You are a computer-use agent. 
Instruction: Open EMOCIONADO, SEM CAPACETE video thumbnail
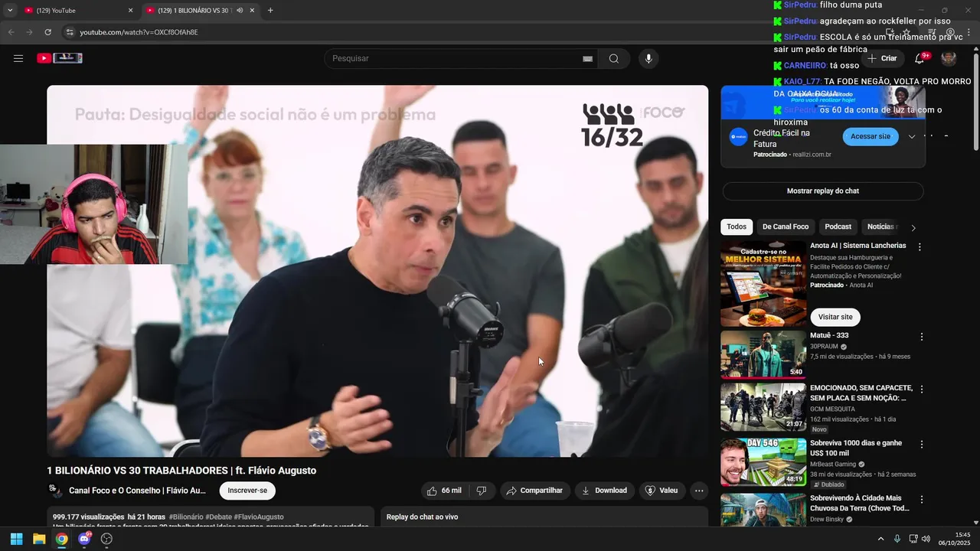point(763,407)
